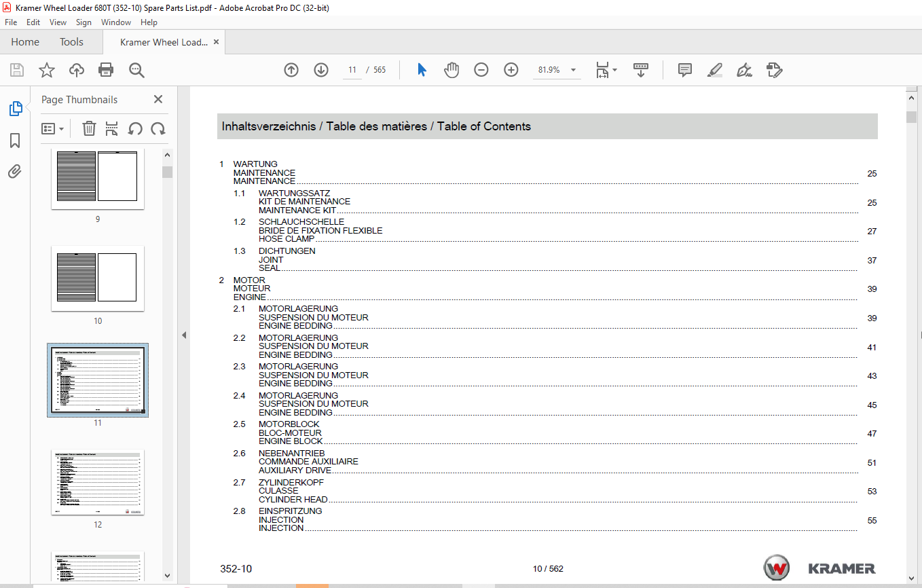Close the Page Thumbnails panel

(158, 99)
